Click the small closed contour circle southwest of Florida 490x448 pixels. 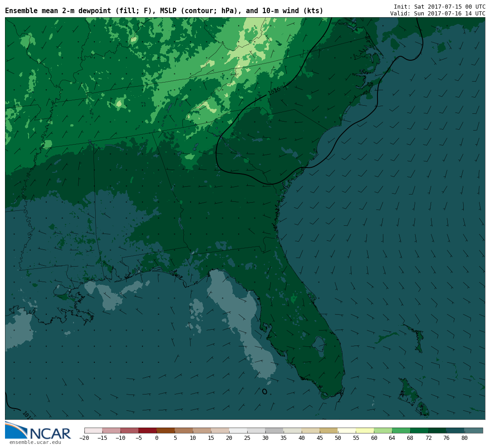(x=265, y=391)
